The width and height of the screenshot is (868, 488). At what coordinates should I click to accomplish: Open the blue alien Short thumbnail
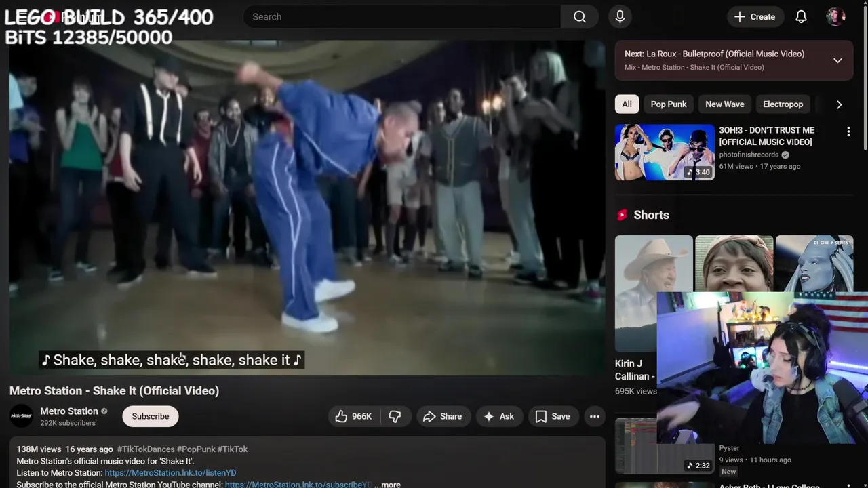tap(814, 264)
